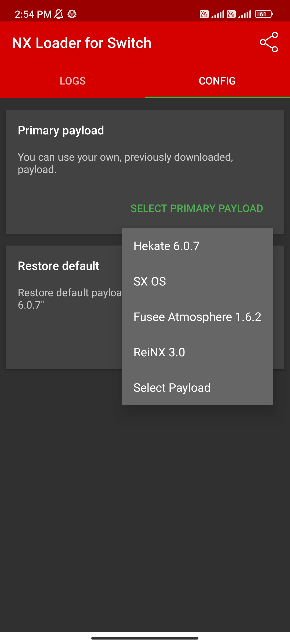Choose ReiNX 3.0 from the list

click(x=159, y=352)
